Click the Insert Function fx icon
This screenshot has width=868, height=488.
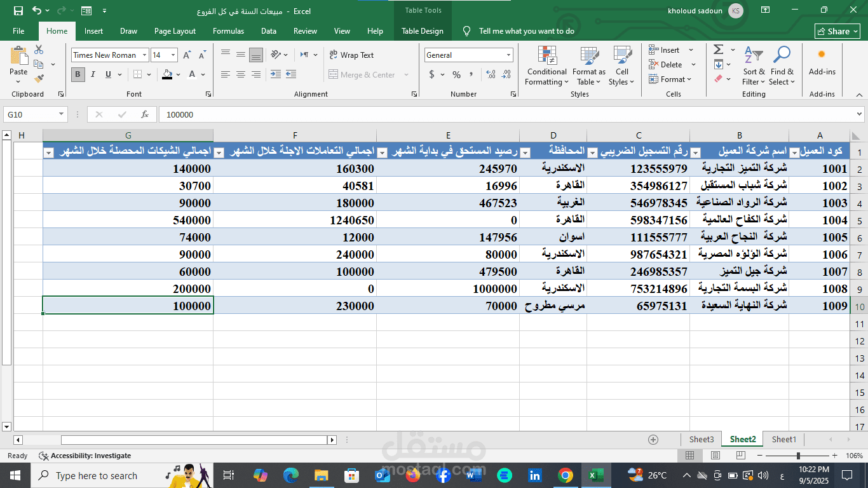click(145, 115)
